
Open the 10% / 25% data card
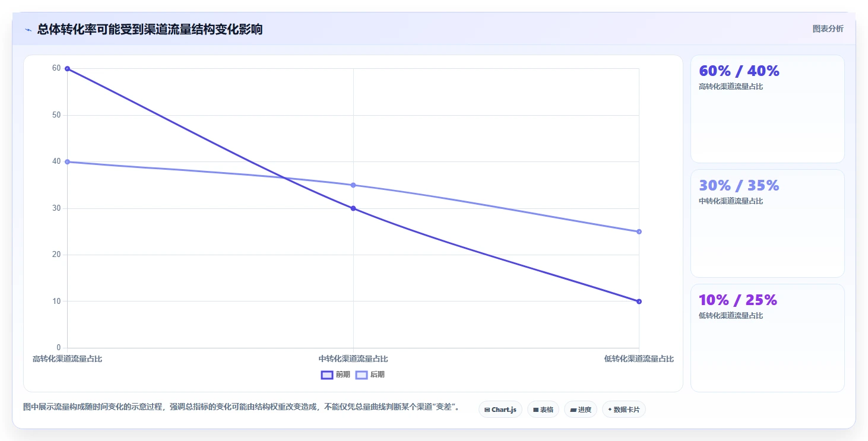tap(767, 338)
